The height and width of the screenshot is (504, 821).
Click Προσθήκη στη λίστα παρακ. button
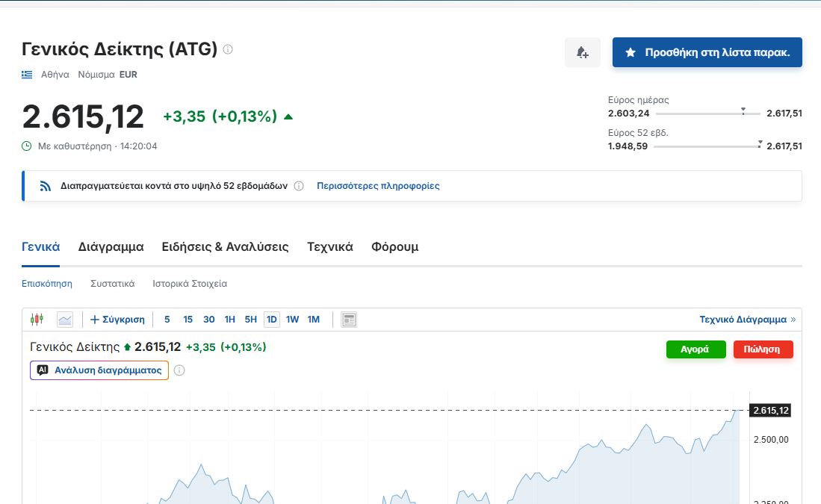pyautogui.click(x=707, y=52)
